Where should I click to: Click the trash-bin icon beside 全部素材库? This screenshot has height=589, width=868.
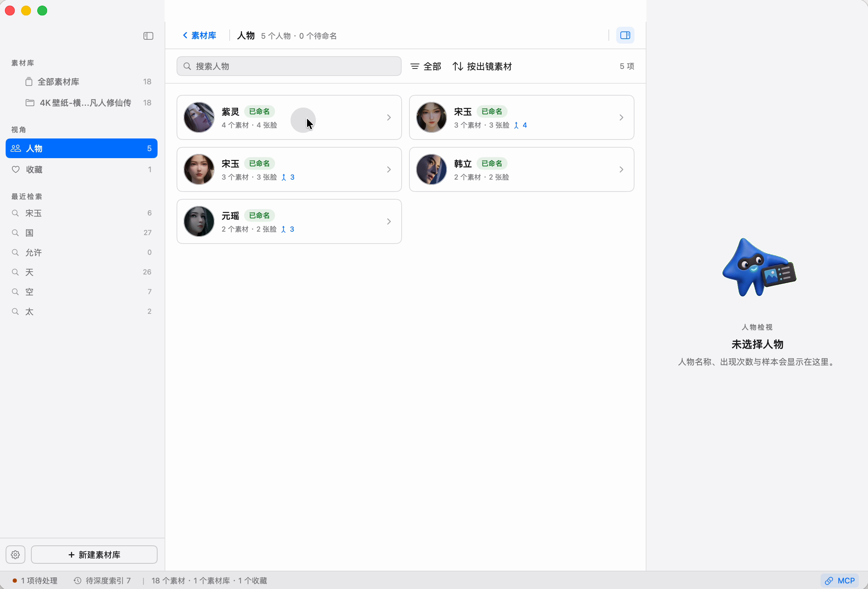pos(29,82)
